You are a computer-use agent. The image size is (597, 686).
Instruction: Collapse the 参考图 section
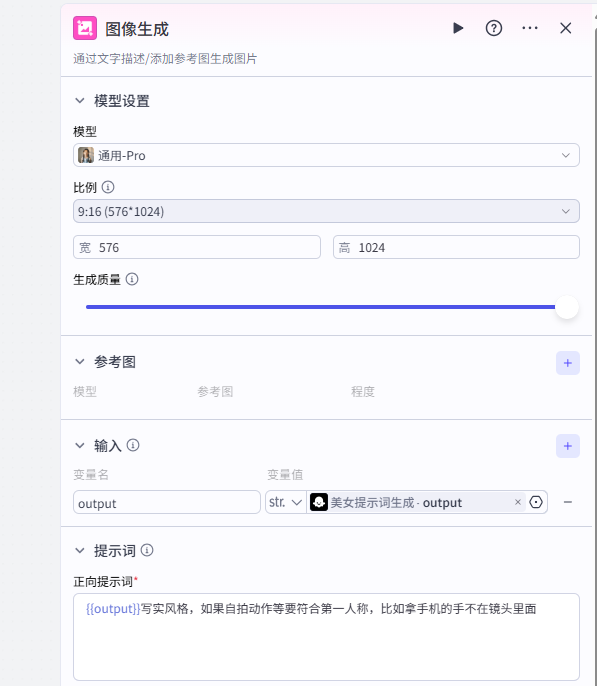[x=80, y=361]
